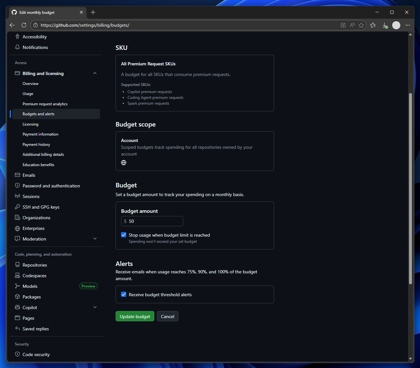This screenshot has width=420, height=368.
Task: Open Payment history page
Action: pyautogui.click(x=36, y=145)
